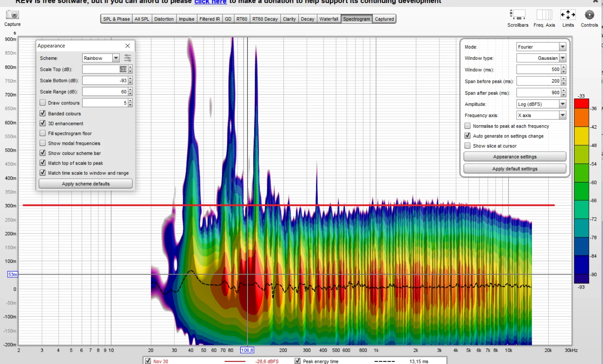
Task: Click the Capture camera icon
Action: (12, 15)
